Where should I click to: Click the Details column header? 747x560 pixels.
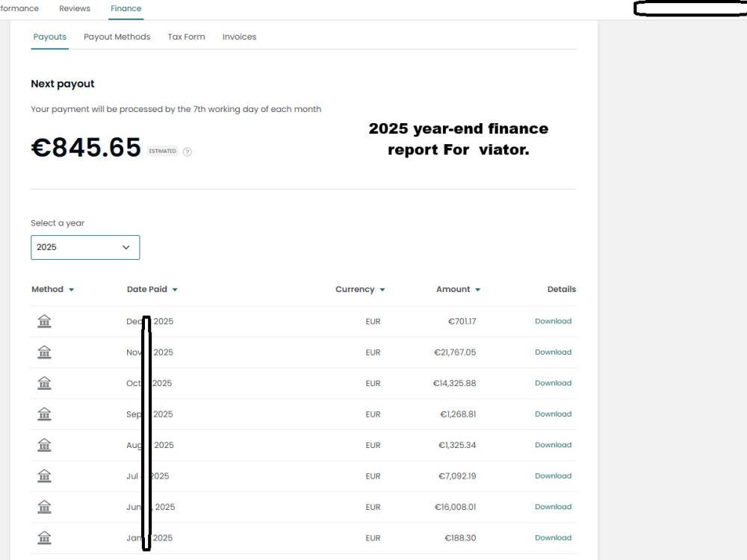(562, 289)
